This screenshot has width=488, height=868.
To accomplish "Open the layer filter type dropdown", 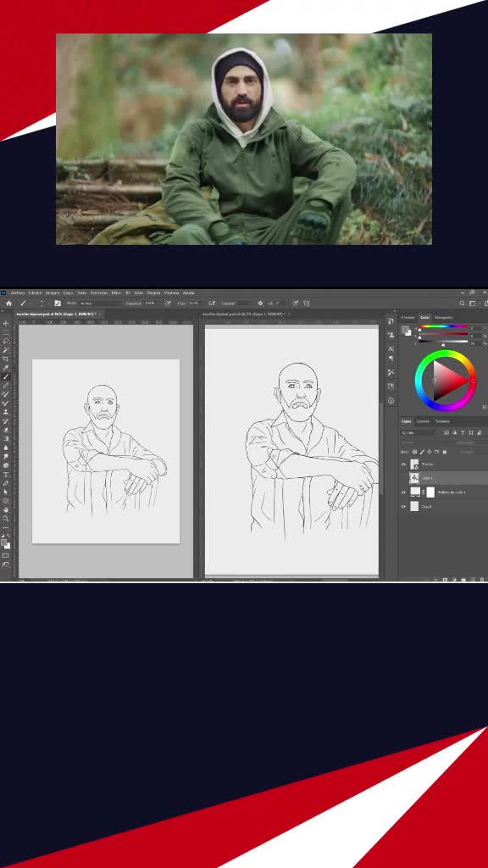I will click(419, 433).
